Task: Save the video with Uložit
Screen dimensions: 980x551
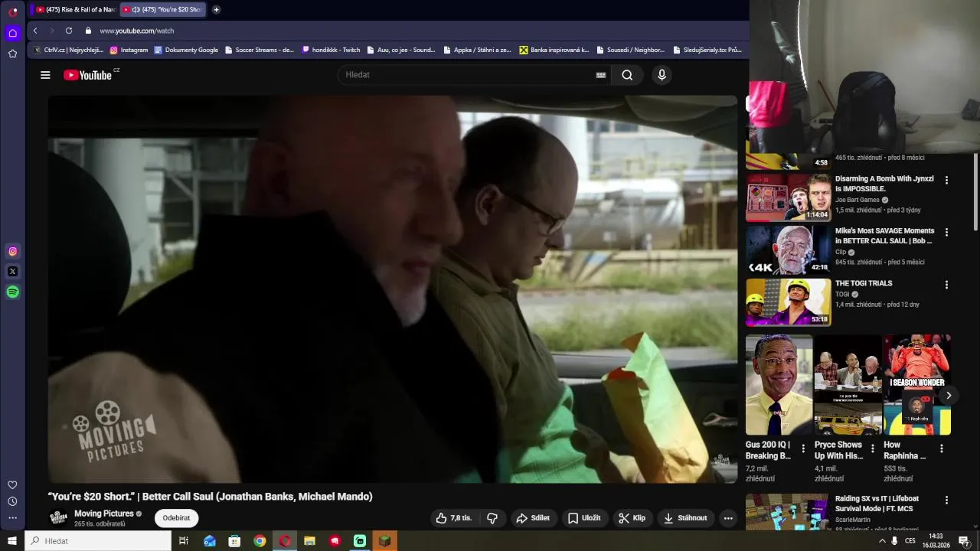Action: pyautogui.click(x=583, y=518)
